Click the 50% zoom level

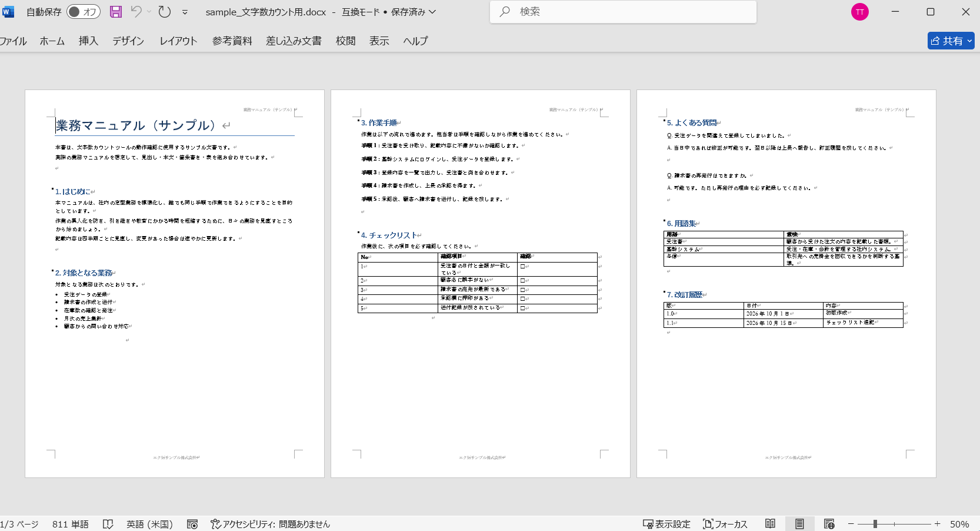tap(959, 524)
